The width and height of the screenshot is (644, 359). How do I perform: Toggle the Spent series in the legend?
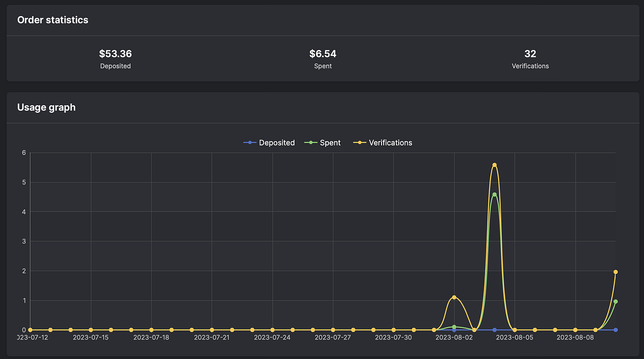click(x=323, y=143)
